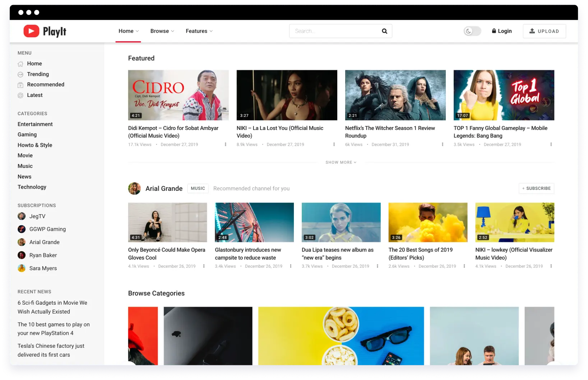Click the Login link

coord(502,31)
